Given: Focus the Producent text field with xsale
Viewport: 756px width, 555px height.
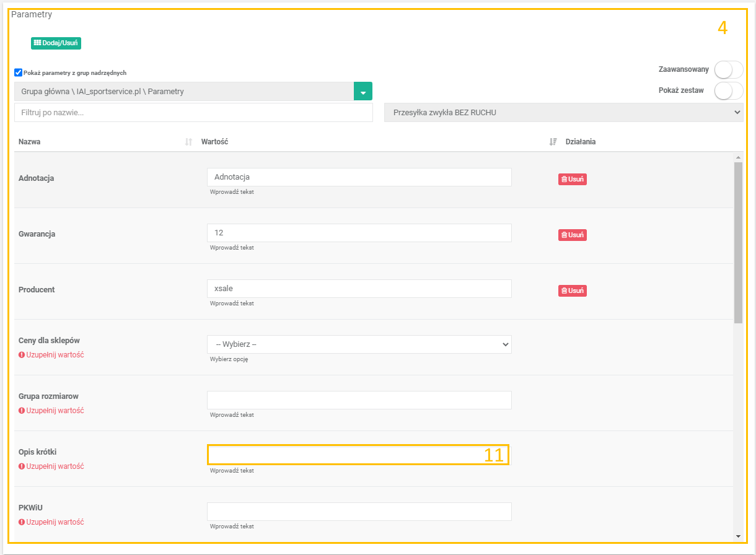Looking at the screenshot, I should click(359, 289).
